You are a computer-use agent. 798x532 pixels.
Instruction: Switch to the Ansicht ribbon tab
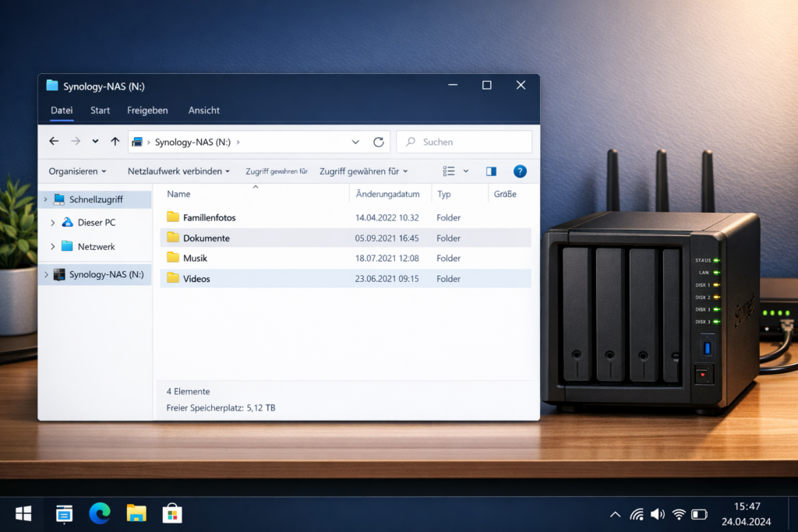coord(204,111)
